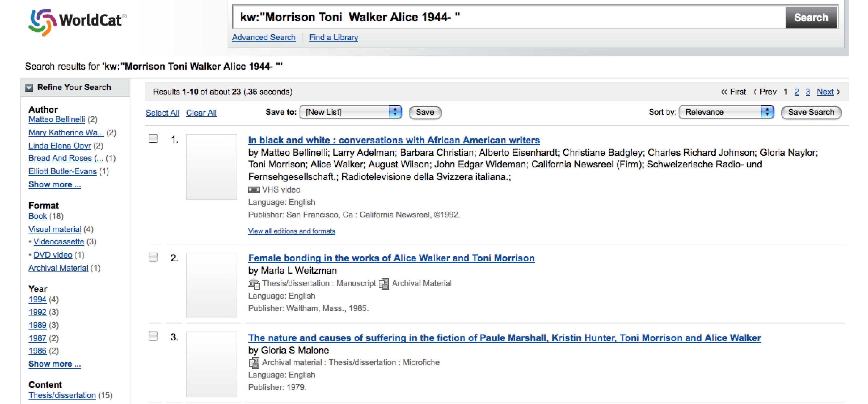Image resolution: width=868 pixels, height=404 pixels.
Task: Filter by author Elliott Butler-Evans
Action: (62, 171)
